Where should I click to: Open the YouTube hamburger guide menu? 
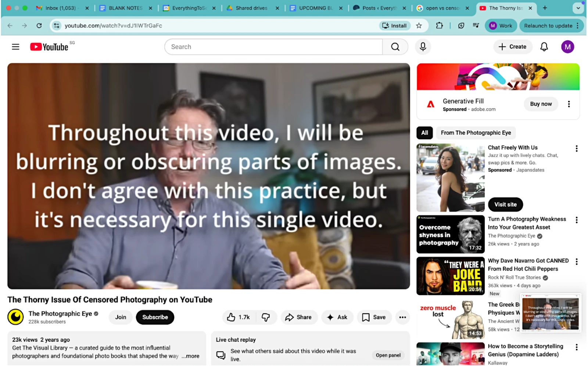(x=15, y=47)
